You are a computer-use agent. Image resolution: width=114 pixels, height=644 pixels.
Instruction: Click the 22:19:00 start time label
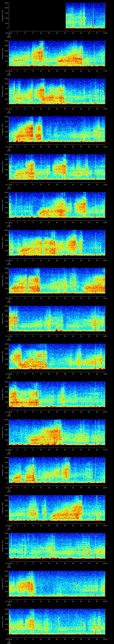pos(9,412)
